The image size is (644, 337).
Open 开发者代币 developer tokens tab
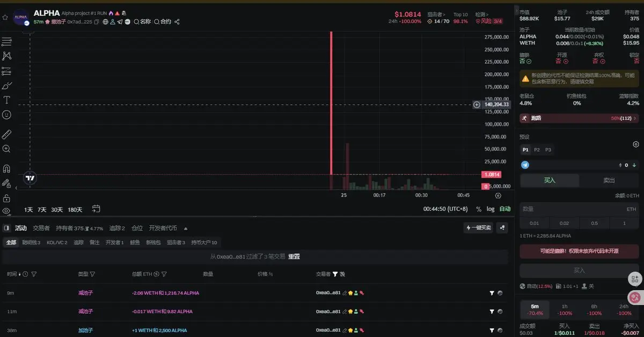[163, 228]
